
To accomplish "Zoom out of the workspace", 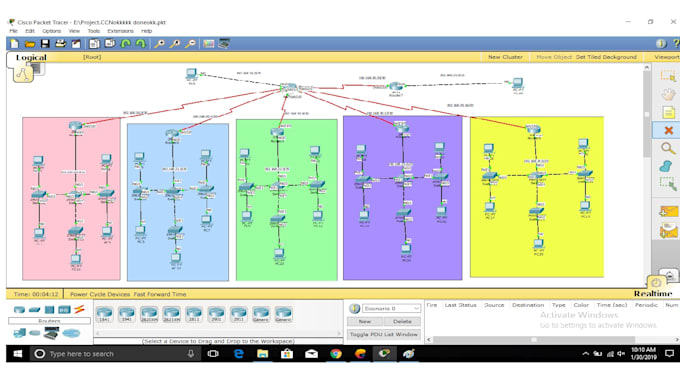I will click(x=190, y=44).
